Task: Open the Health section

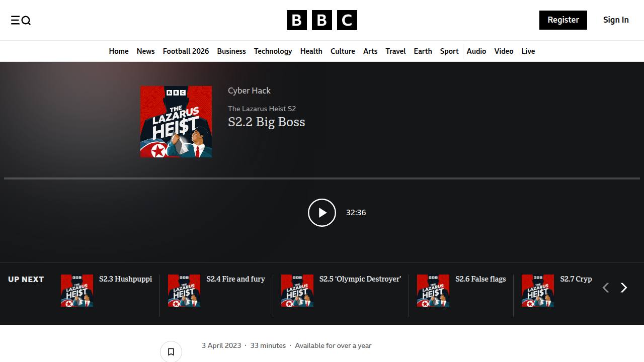Action: [311, 51]
